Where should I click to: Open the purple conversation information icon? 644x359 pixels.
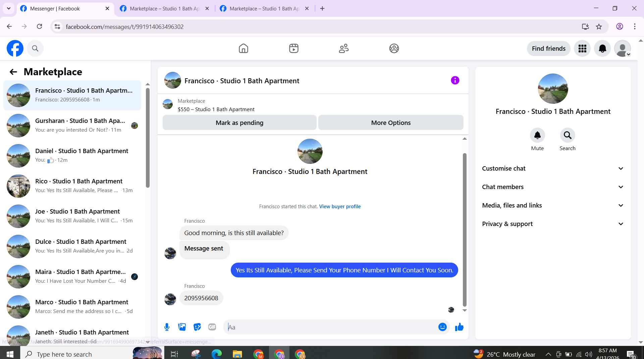point(455,80)
